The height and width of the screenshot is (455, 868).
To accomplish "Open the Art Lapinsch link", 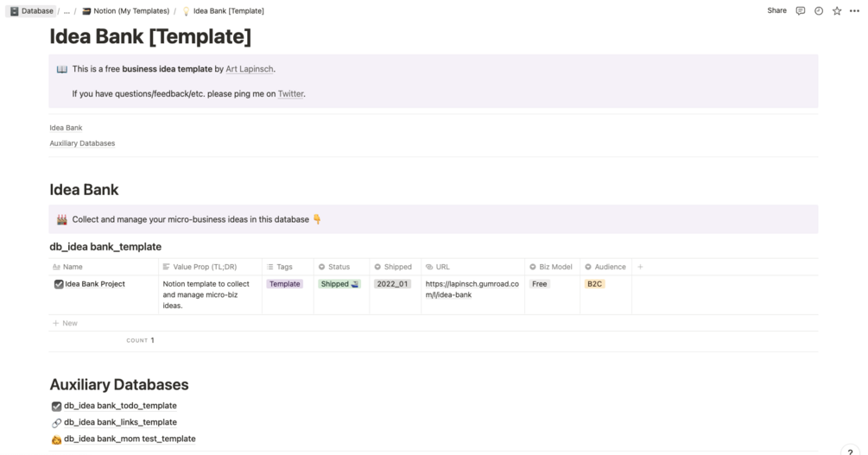I will coord(250,69).
